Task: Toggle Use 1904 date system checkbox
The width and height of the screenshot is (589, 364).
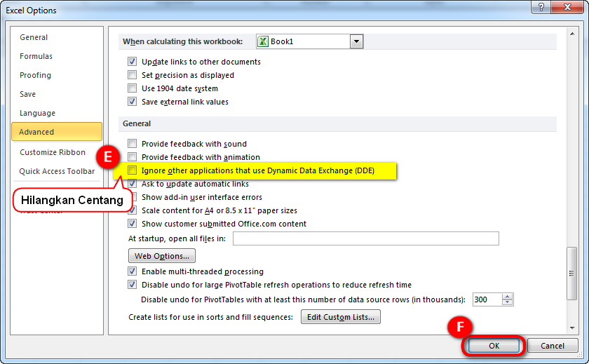Action: pyautogui.click(x=132, y=88)
